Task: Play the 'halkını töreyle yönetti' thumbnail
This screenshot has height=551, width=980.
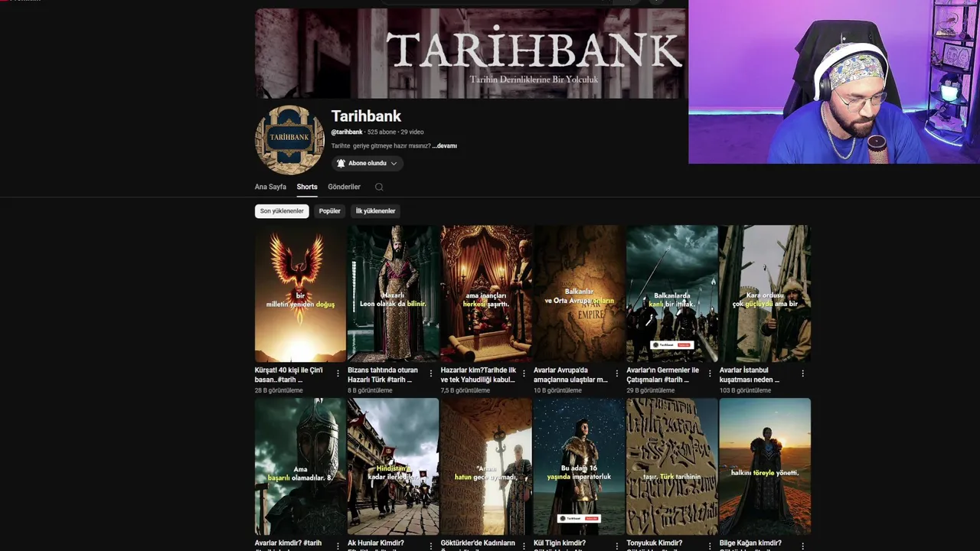Action: click(765, 466)
